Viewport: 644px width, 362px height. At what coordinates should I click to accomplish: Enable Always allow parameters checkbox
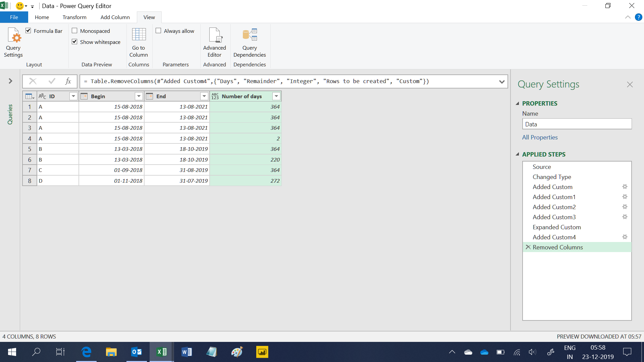[158, 31]
